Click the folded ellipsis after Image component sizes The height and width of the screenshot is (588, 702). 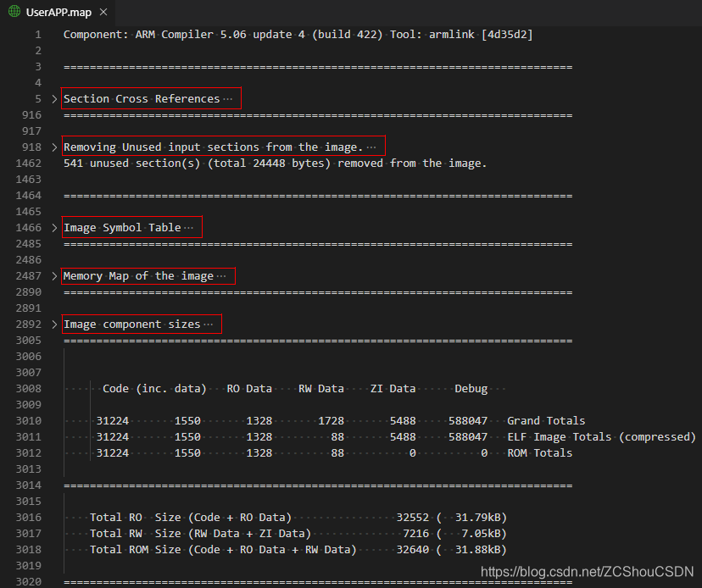(209, 325)
